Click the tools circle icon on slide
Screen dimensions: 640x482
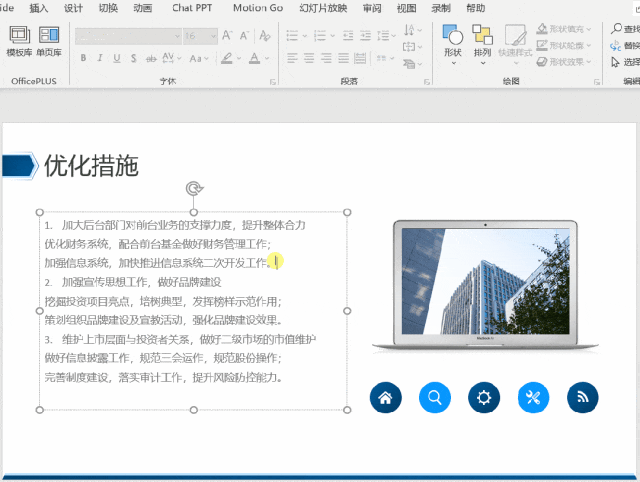coord(533,397)
